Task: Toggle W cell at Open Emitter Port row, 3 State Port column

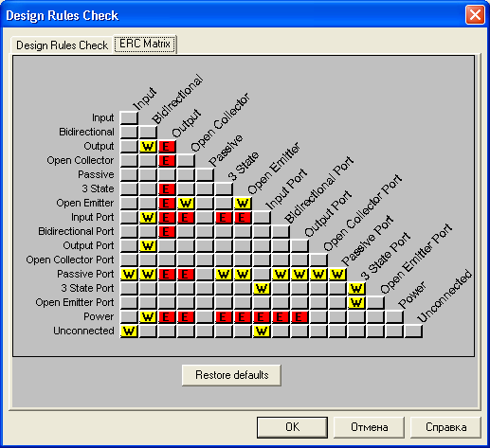Action: click(x=356, y=302)
